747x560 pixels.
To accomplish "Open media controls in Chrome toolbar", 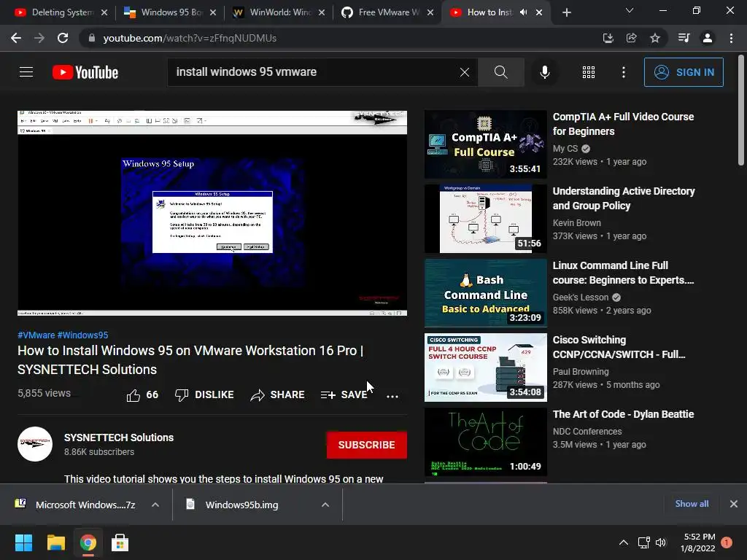I will (684, 38).
